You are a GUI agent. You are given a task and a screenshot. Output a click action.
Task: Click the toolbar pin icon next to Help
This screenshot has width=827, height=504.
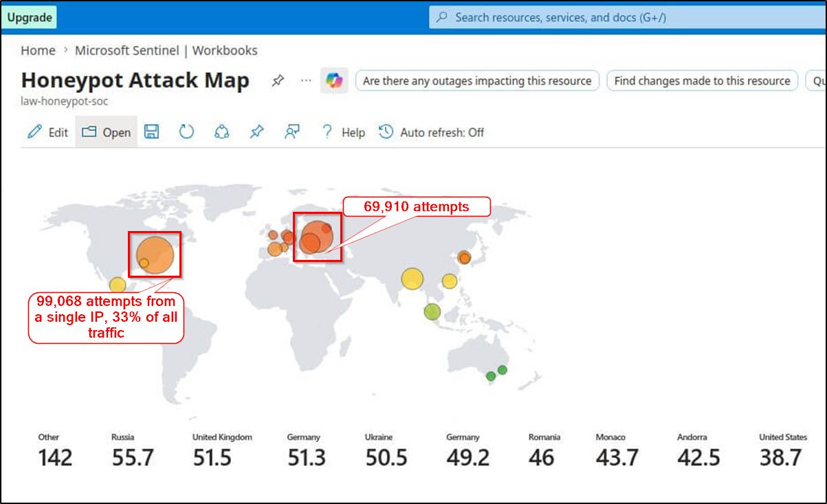[256, 131]
